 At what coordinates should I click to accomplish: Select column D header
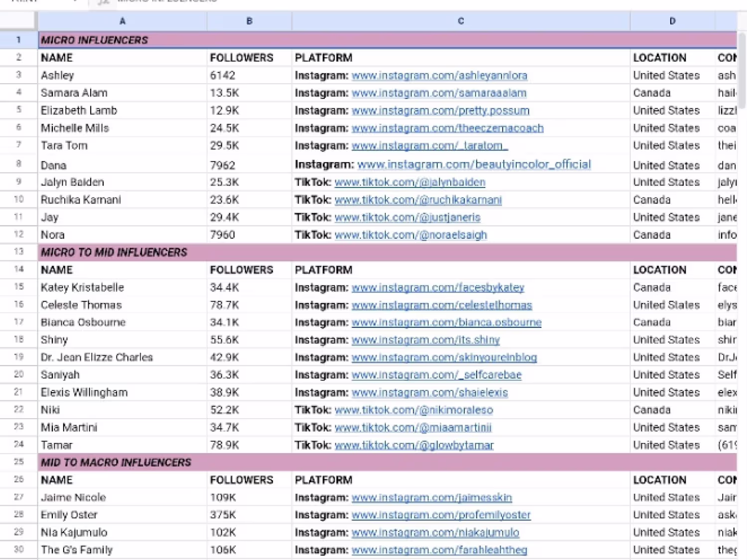point(672,21)
